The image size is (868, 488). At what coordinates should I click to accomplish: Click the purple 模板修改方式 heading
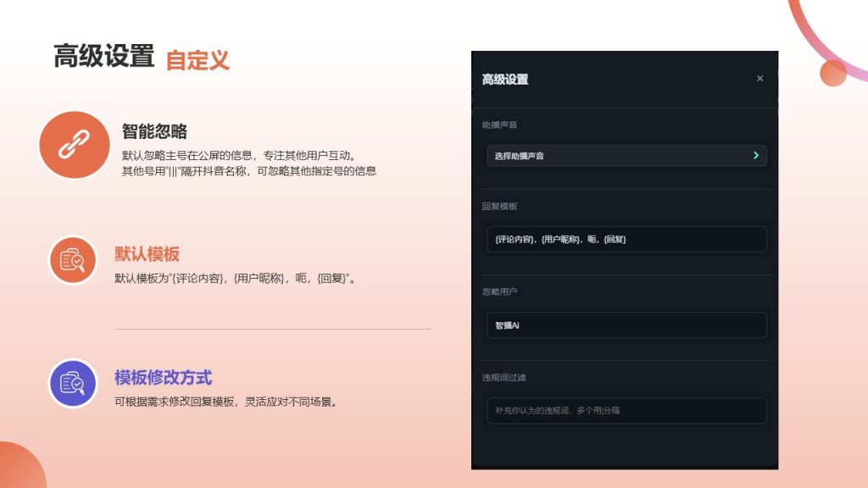click(163, 378)
